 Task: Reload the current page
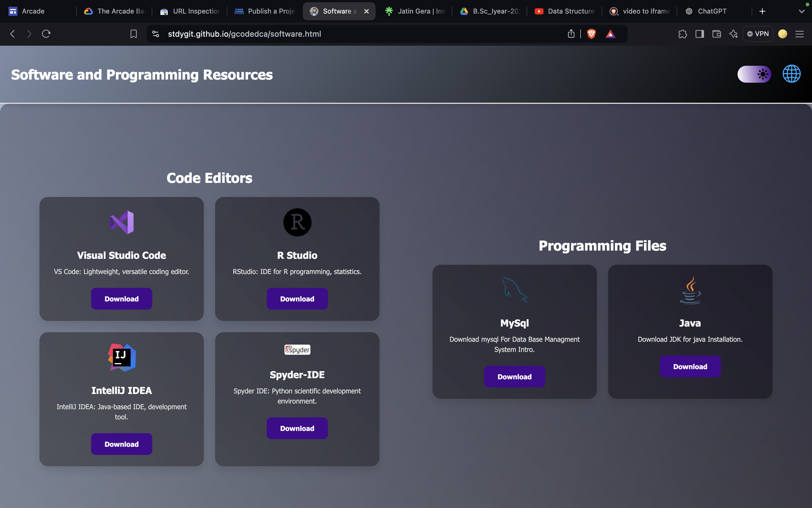pos(46,34)
